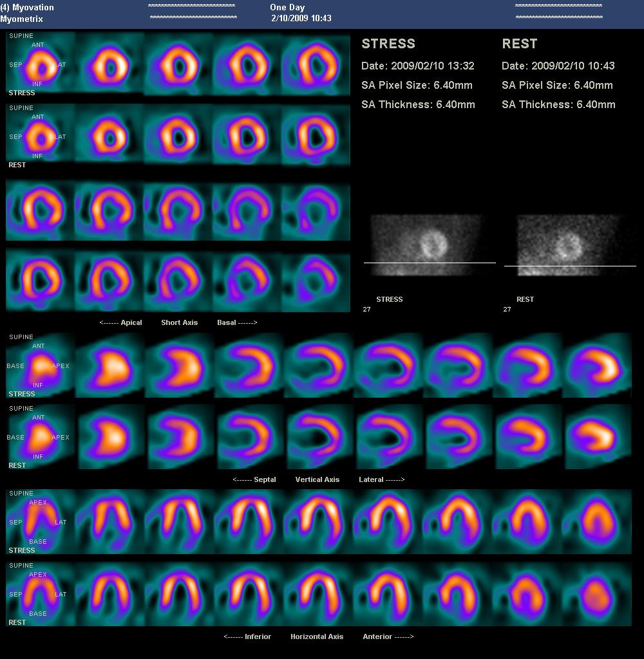644x659 pixels.
Task: Click the Horizontal Axis row label
Action: pyautogui.click(x=317, y=636)
